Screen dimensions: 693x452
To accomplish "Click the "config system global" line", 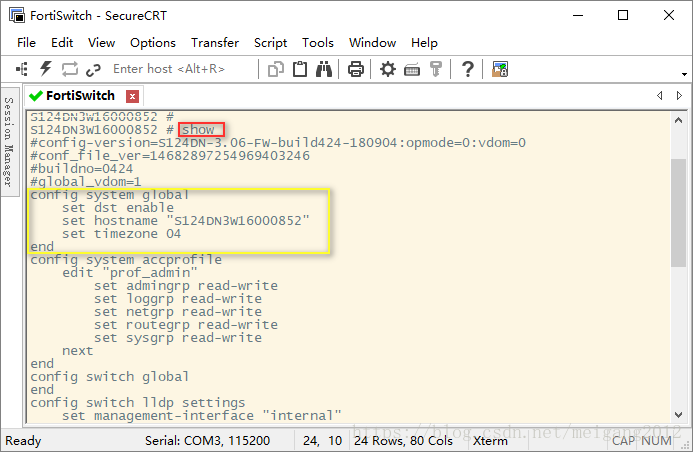I will (110, 195).
